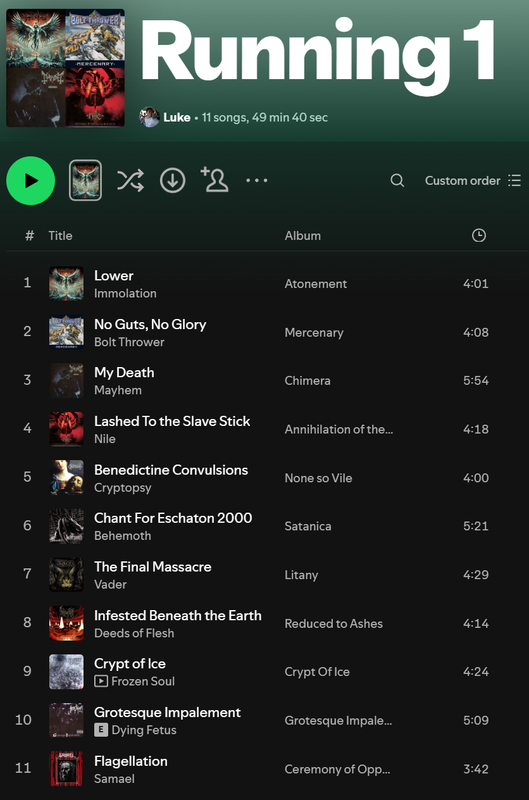Download the Running 1 playlist
Viewport: 529px width, 800px height.
click(x=172, y=181)
